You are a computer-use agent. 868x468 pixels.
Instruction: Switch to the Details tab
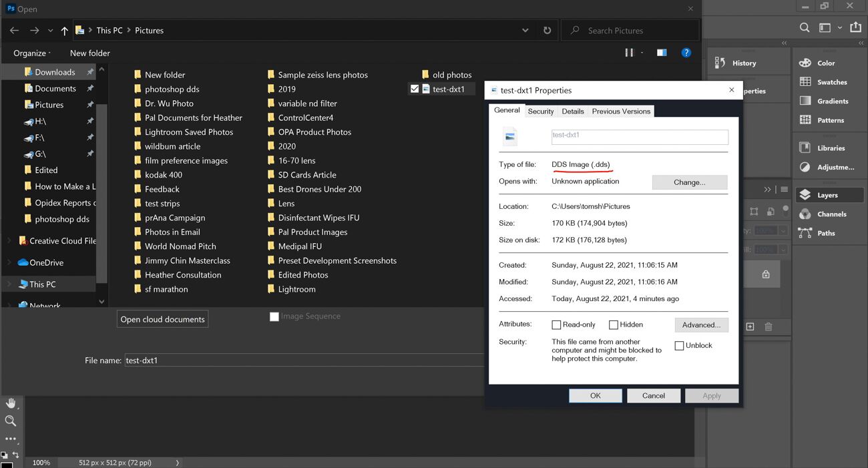pos(572,111)
